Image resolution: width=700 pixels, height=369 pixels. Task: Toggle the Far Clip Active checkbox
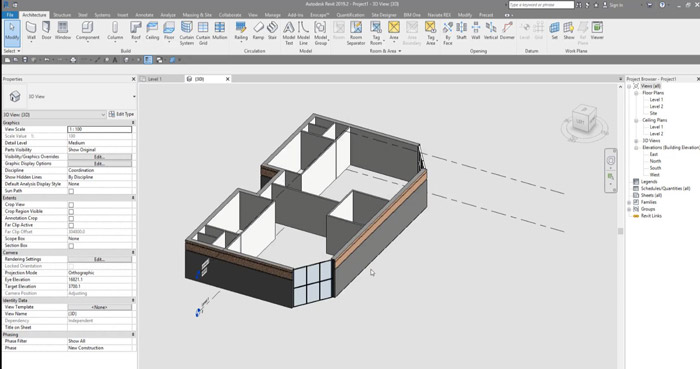coord(71,225)
